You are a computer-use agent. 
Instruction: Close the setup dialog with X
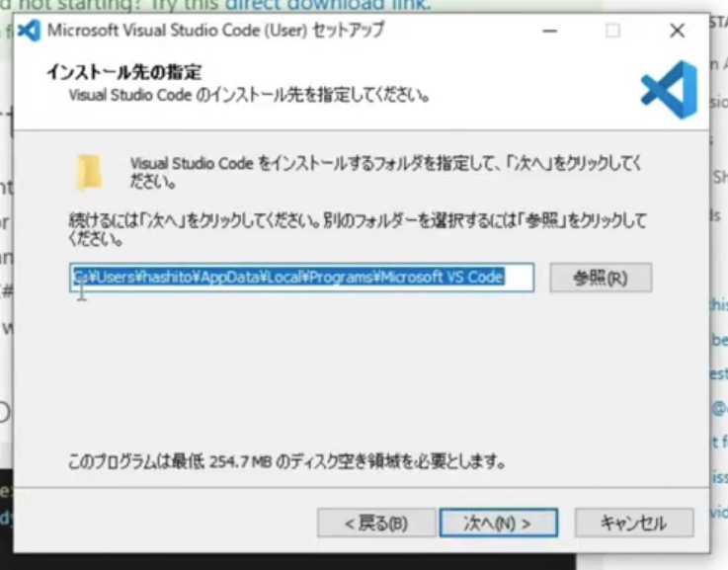pyautogui.click(x=677, y=31)
